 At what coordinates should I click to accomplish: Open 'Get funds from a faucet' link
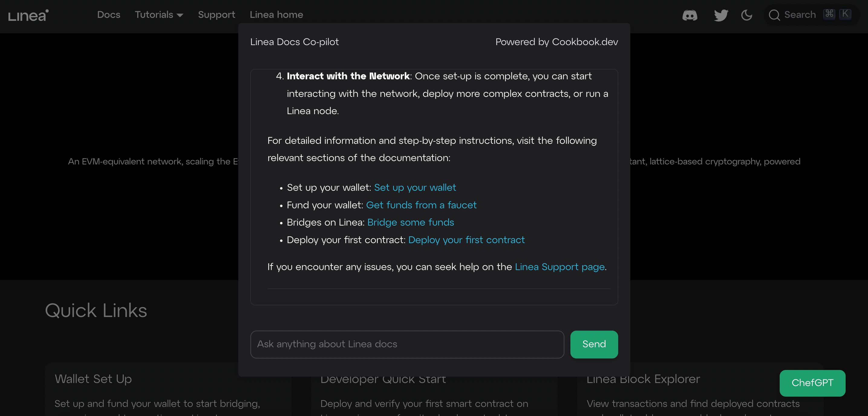(x=421, y=205)
